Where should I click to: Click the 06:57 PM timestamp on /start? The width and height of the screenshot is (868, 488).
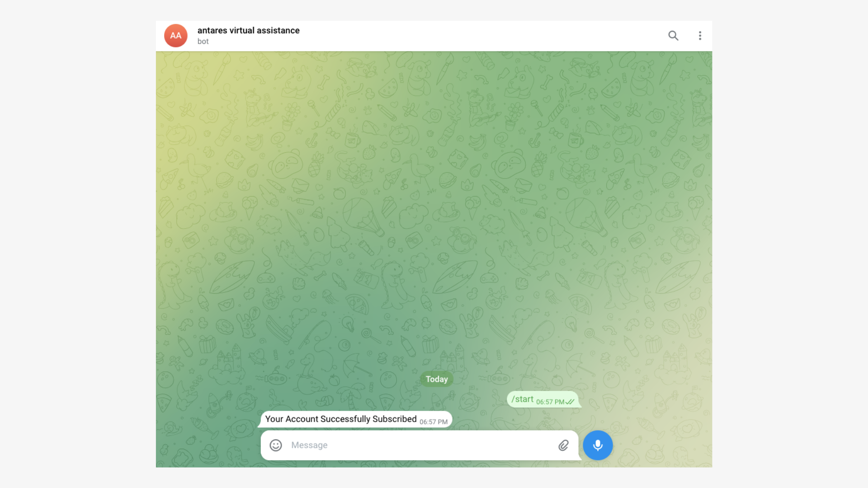(x=550, y=402)
